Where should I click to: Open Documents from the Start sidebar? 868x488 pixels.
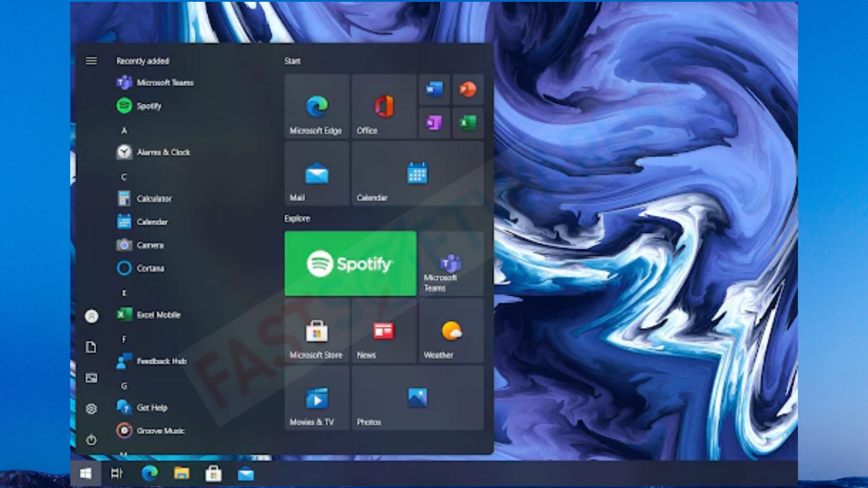(x=91, y=347)
